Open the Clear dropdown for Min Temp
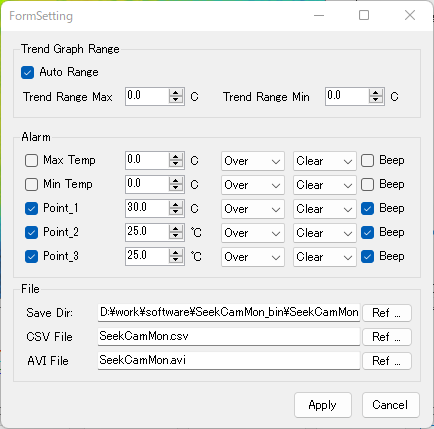 coord(325,185)
